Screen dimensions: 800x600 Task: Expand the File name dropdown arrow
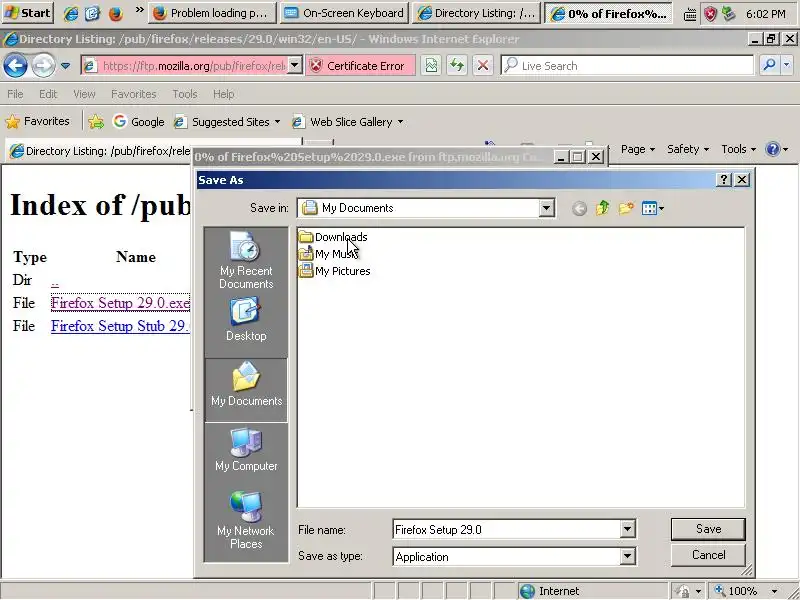[x=628, y=530]
